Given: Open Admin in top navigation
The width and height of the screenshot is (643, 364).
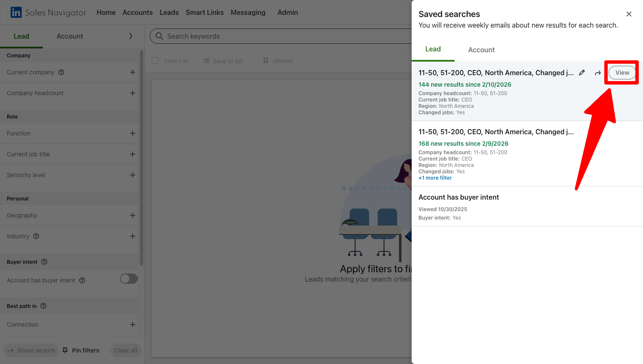Looking at the screenshot, I should 288,12.
